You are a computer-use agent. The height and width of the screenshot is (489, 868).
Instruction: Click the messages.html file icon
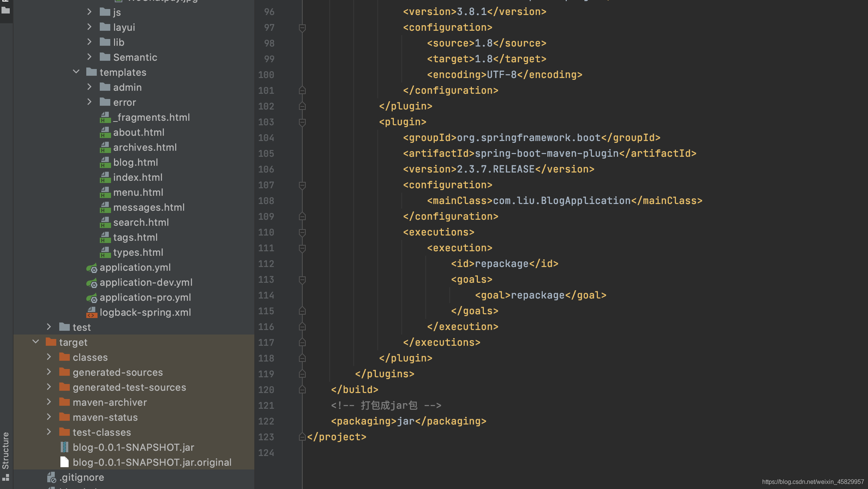pos(105,207)
